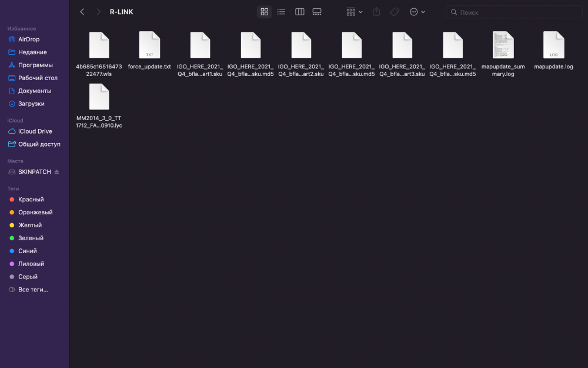The height and width of the screenshot is (368, 588).
Task: Switch to gallery view
Action: (x=317, y=12)
